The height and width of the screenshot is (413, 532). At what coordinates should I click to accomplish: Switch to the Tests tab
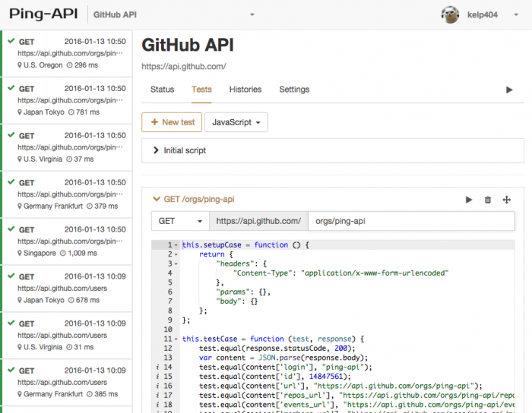(201, 90)
